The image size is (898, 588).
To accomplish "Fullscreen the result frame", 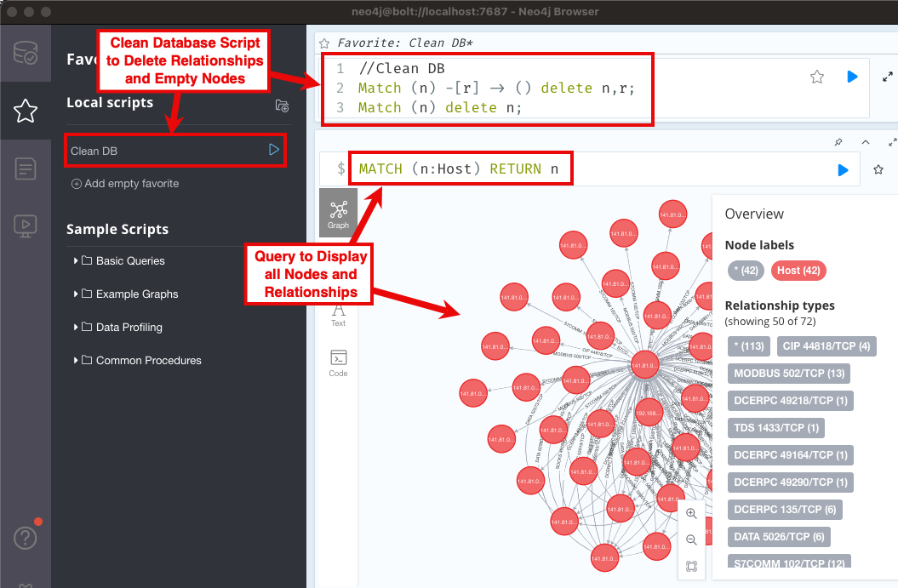I will pyautogui.click(x=892, y=142).
